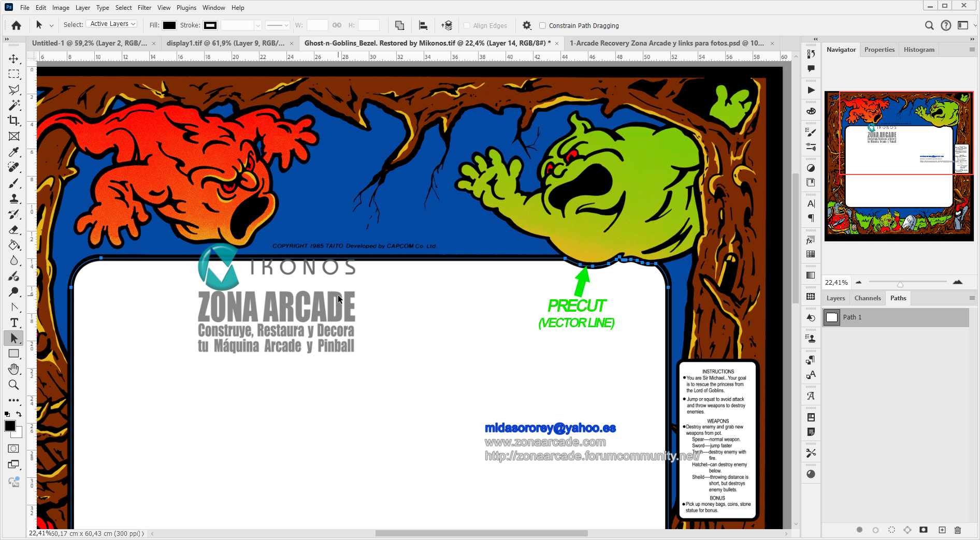Viewport: 980px width, 540px height.
Task: Select the Eyedropper tool
Action: pyautogui.click(x=14, y=152)
